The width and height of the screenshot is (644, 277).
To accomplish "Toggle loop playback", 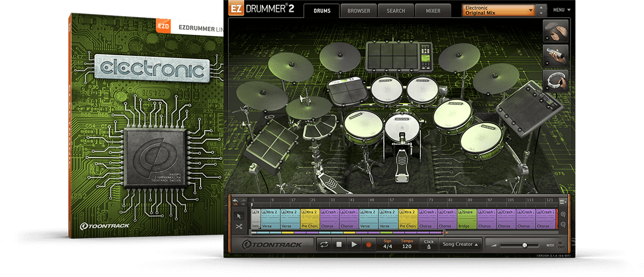I will click(325, 244).
